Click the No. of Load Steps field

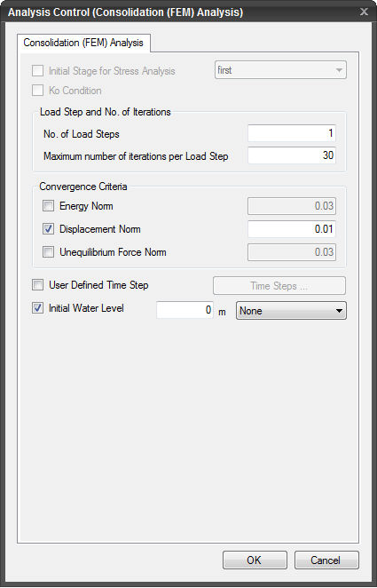292,133
